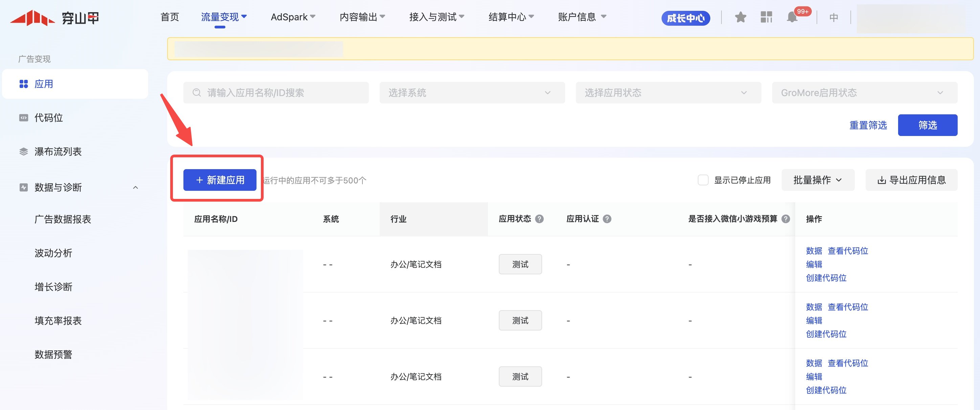Collapse the 数据与诊断 sidebar section
Image resolution: width=980 pixels, height=410 pixels.
135,187
